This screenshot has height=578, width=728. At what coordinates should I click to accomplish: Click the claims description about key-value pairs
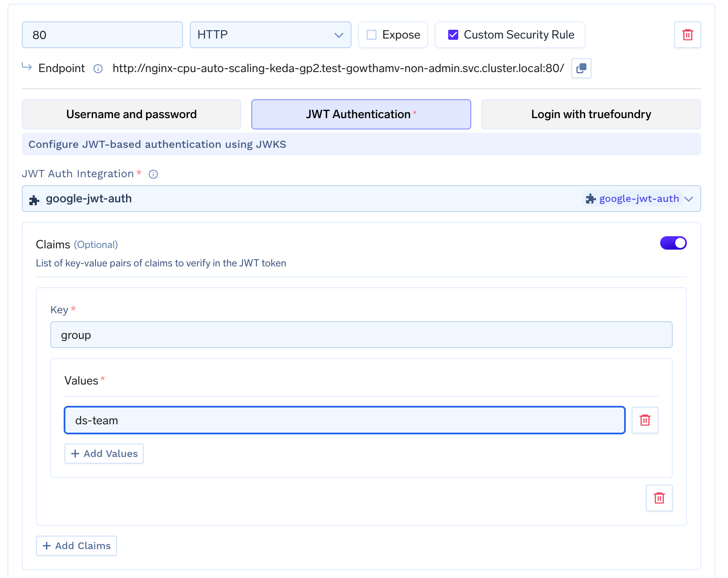coord(161,263)
